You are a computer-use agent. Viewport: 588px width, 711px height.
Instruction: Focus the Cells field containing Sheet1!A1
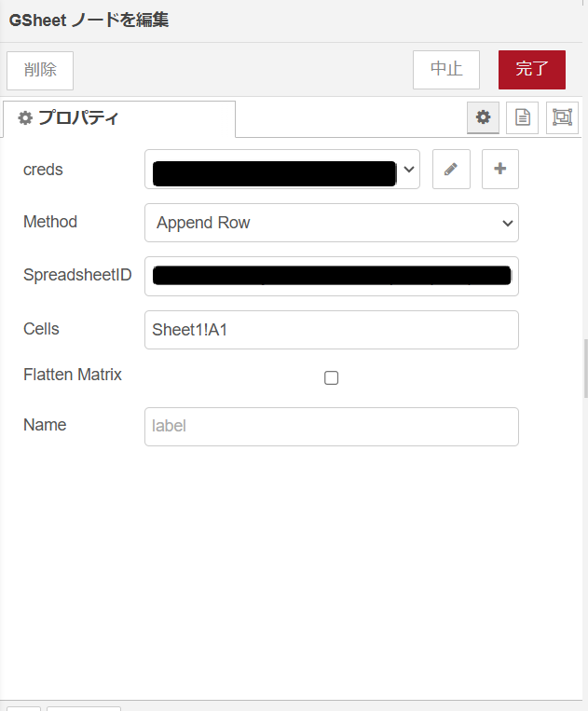tap(332, 330)
